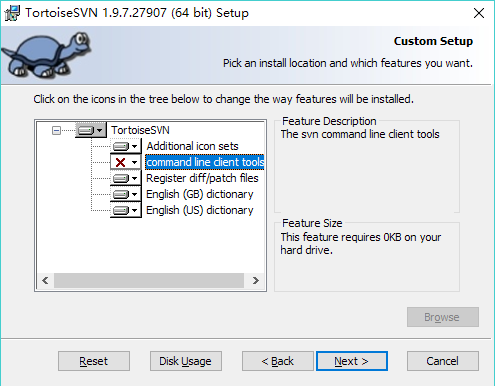This screenshot has width=495, height=386.
Task: Click the red X icon for command line tools
Action: point(120,162)
